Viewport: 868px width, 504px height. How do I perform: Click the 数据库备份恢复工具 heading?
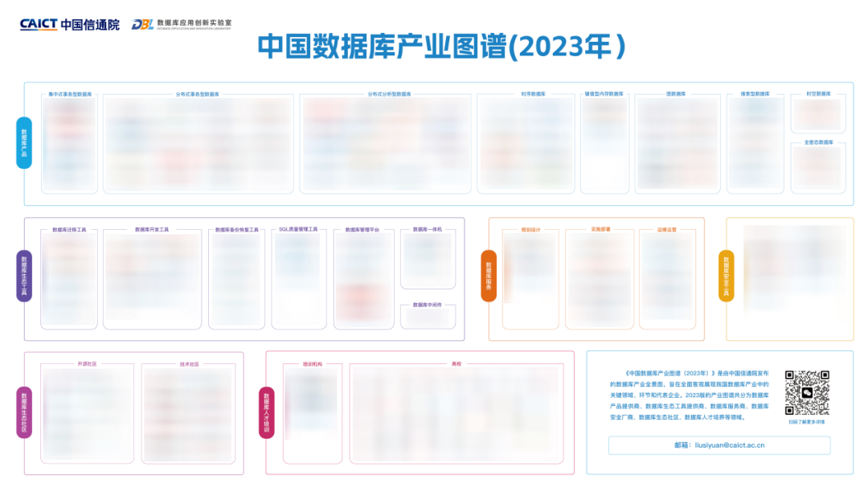(x=237, y=229)
